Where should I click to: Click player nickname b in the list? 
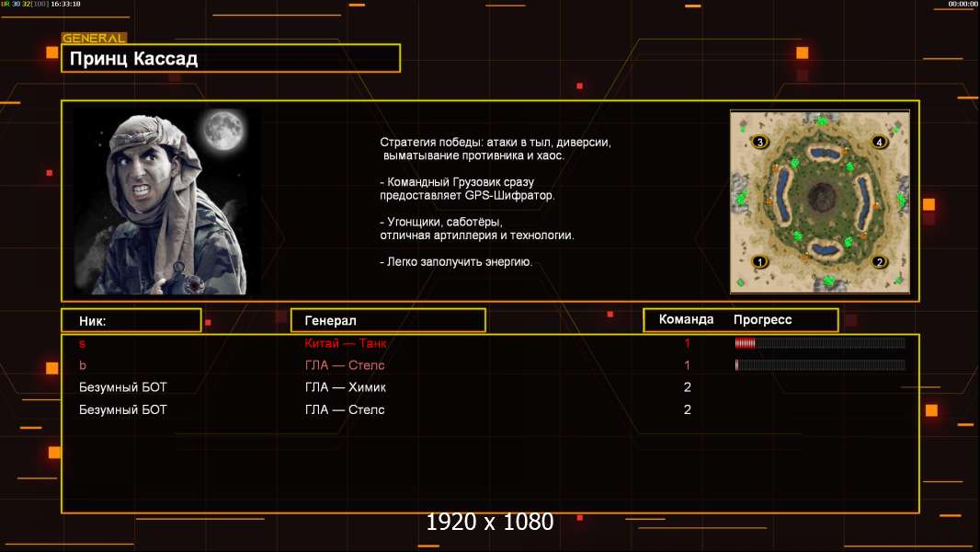[83, 365]
